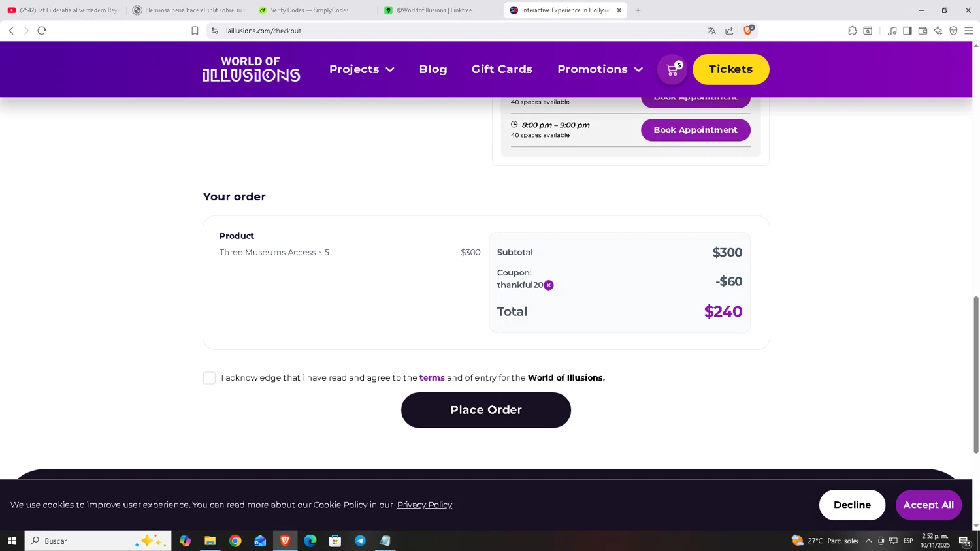Click the World of Illusions logo
This screenshot has height=551, width=980.
(252, 69)
